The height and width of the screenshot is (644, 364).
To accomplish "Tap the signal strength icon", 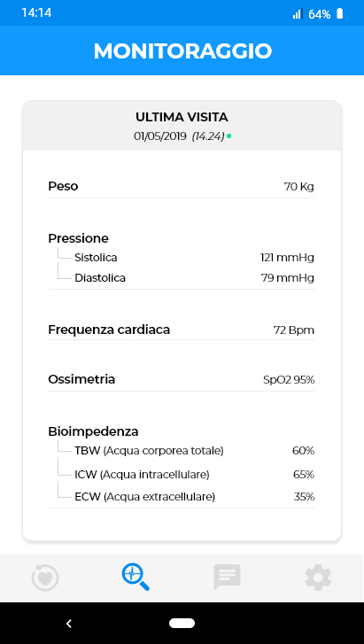I will point(298,14).
